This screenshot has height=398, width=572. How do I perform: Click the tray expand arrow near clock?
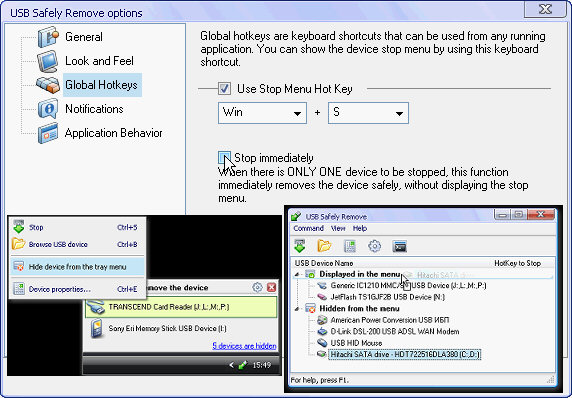pos(231,365)
